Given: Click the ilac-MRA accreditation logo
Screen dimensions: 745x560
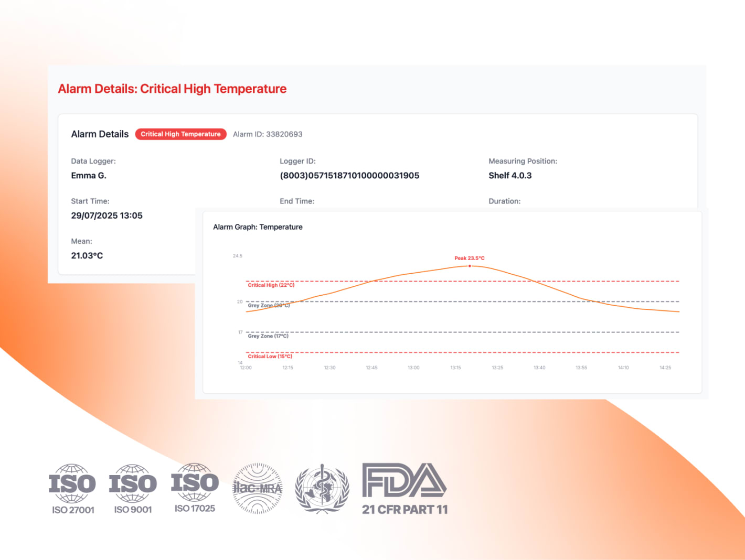Looking at the screenshot, I should point(257,488).
